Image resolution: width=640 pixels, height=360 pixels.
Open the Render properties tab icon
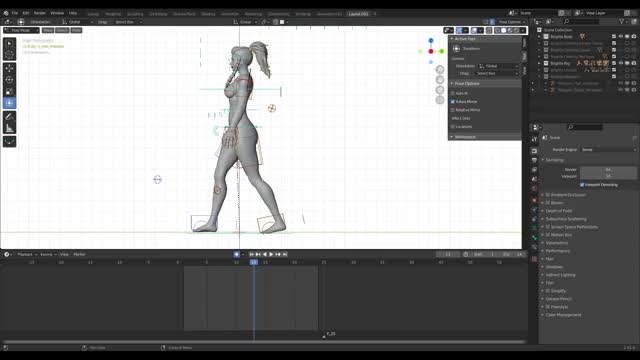point(534,151)
